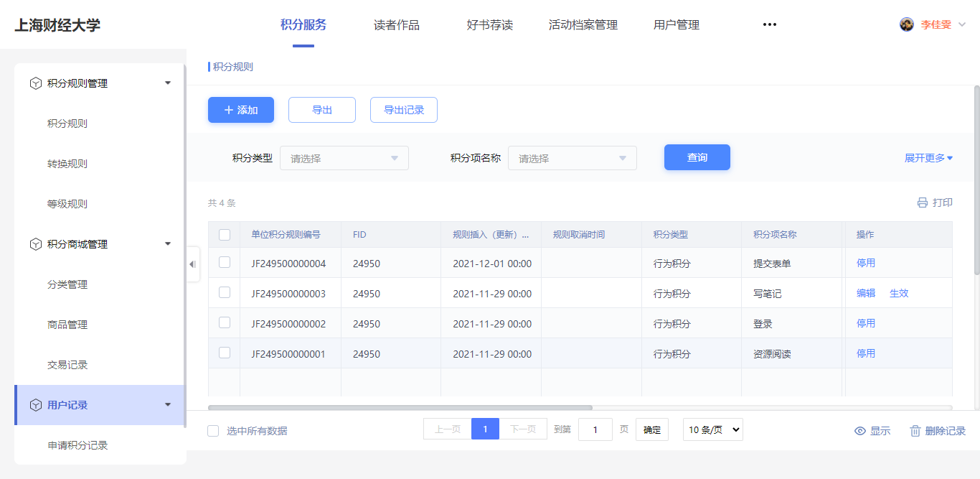Click the page number input field
The width and height of the screenshot is (980, 479).
(x=595, y=429)
